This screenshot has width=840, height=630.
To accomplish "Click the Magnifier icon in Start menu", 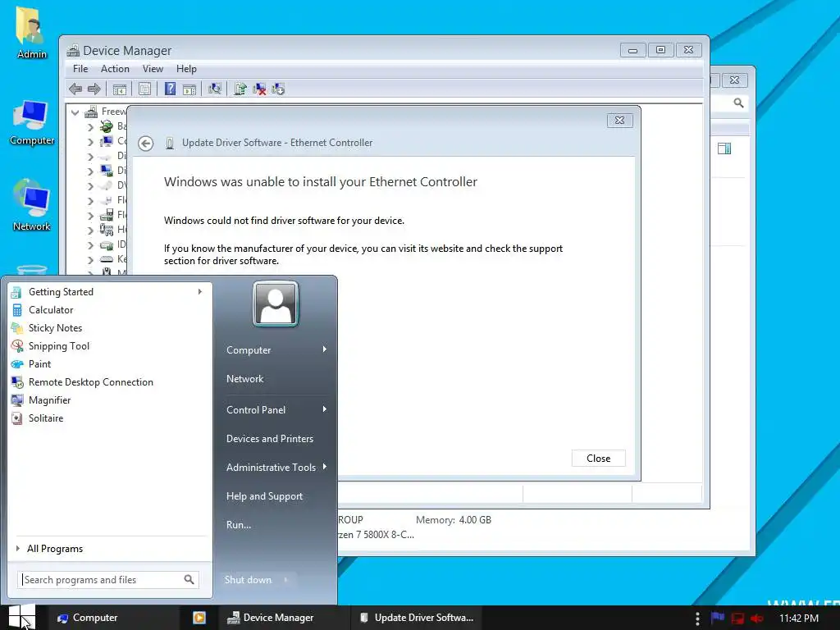I will click(x=17, y=400).
